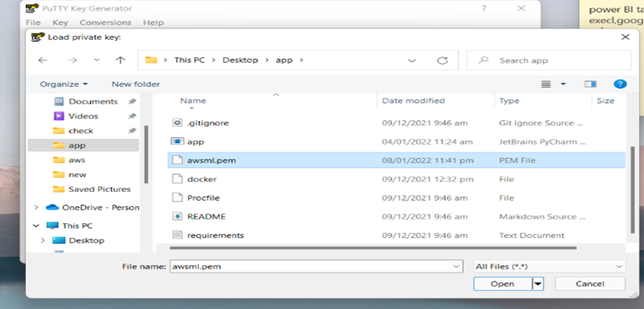Click the Search app field

click(549, 60)
